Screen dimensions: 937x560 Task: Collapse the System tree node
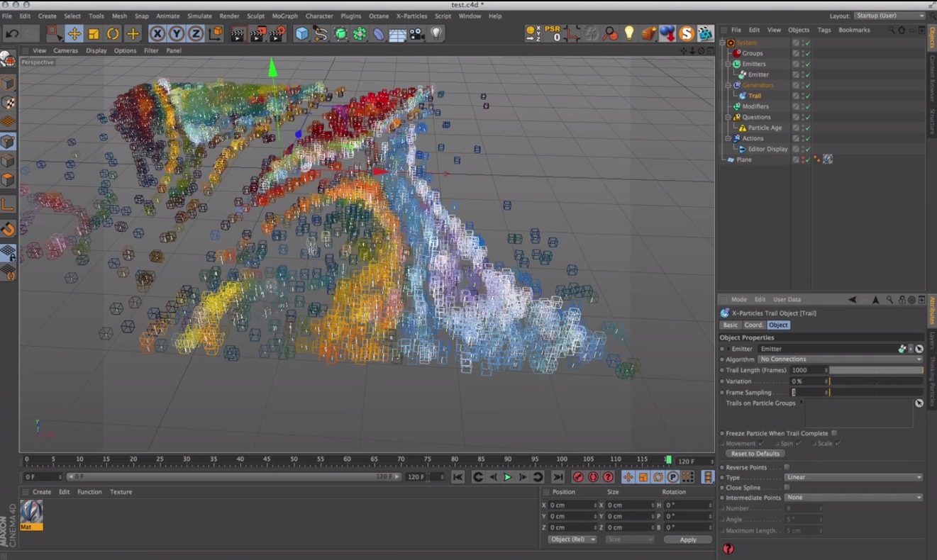(723, 43)
